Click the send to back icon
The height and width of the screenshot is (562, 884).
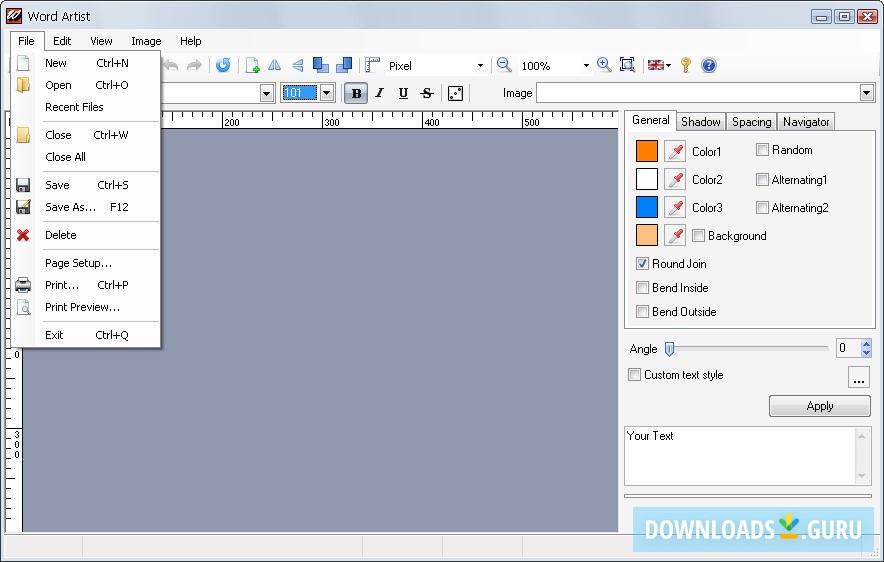click(344, 65)
